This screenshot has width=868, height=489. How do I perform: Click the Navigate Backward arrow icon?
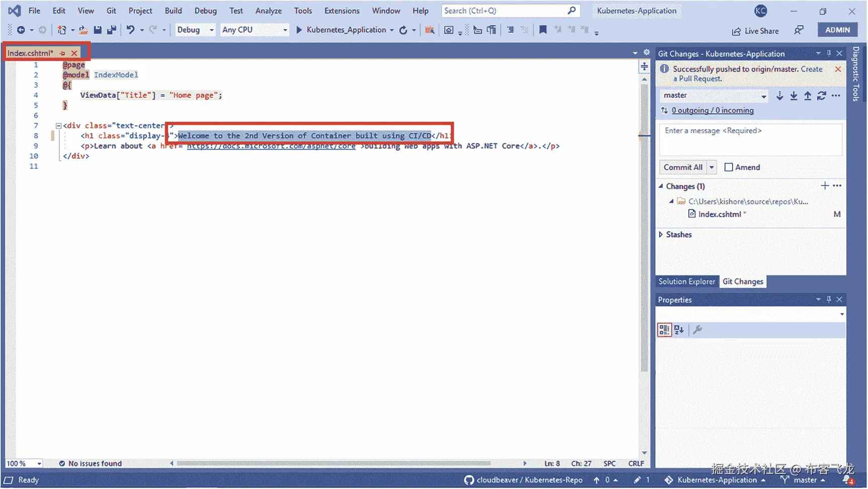(21, 30)
